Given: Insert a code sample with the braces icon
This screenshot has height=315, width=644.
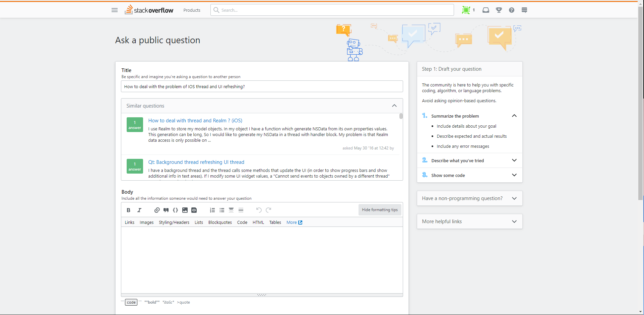Looking at the screenshot, I should pos(175,210).
